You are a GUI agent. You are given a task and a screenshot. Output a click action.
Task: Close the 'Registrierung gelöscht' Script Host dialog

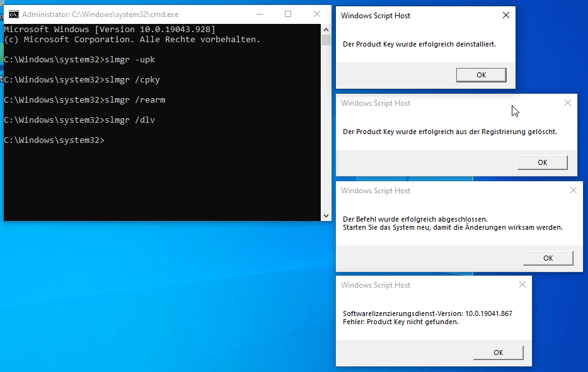pos(568,103)
